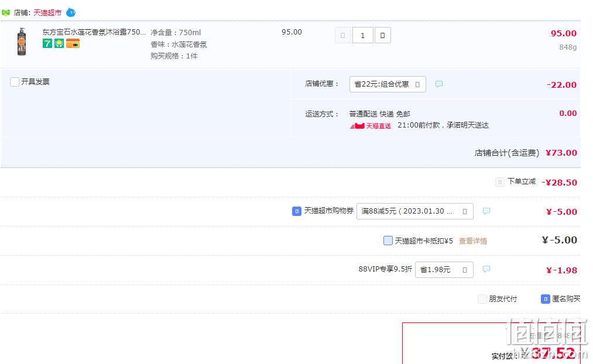Screen dimensions: 593x364
Task: Open the 省1.98元 88VIP discount dropdown
Action: (444, 270)
